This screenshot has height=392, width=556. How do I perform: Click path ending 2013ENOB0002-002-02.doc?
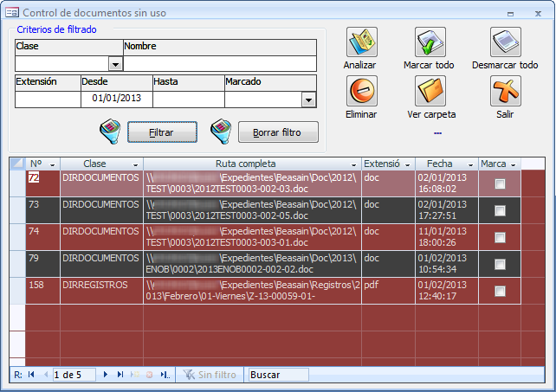(x=252, y=264)
